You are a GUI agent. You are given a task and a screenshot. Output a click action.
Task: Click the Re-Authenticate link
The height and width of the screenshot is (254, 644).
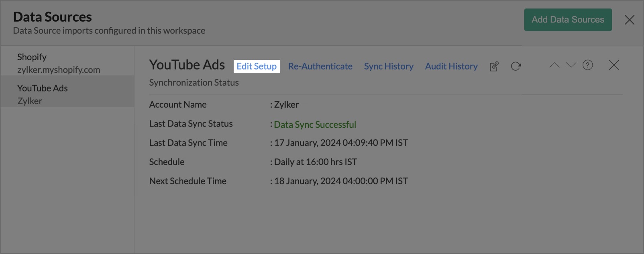pyautogui.click(x=320, y=66)
